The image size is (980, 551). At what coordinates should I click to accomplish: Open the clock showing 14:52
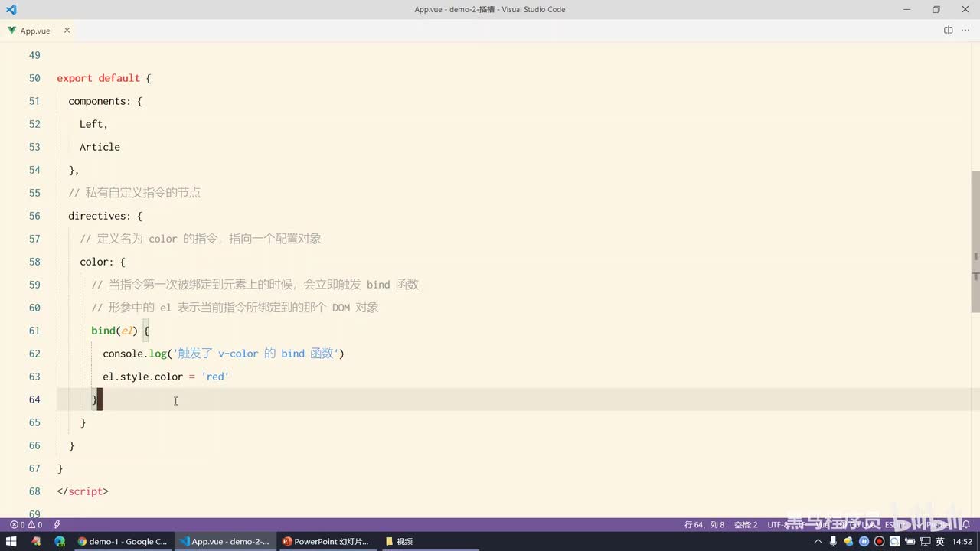(x=962, y=541)
